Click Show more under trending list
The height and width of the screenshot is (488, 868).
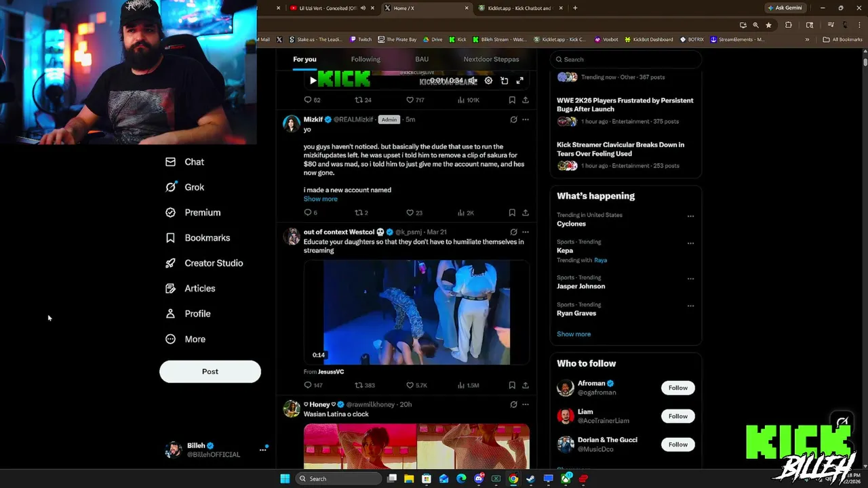574,334
